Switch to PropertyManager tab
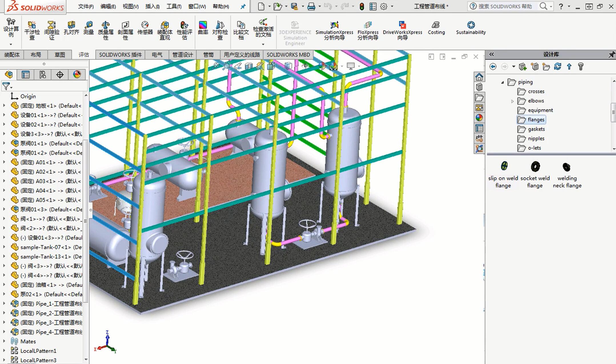Screen dimensions: 616x364 point(25,75)
